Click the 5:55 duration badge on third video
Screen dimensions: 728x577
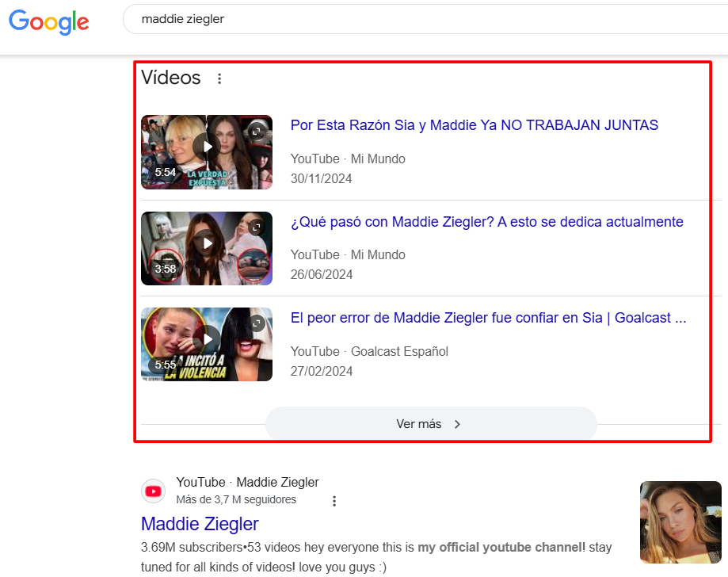tap(166, 365)
